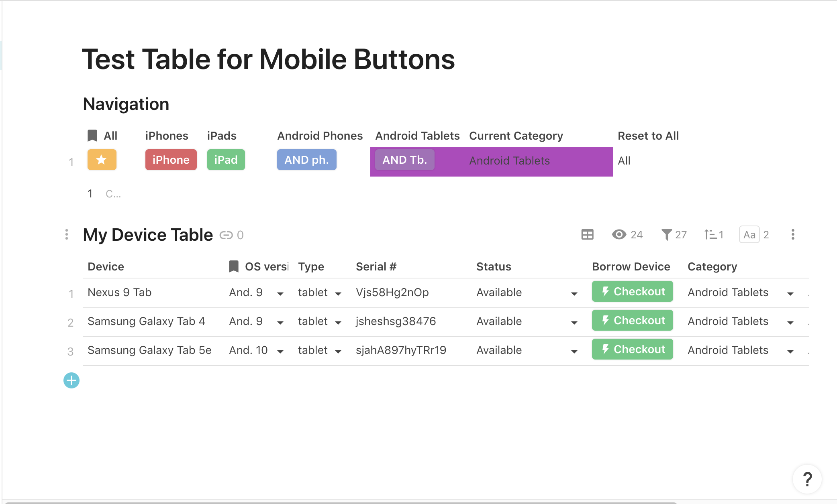Click the Serial # cell Vjs58Hg2nOp
Viewport: 837px width, 504px height.
tap(392, 293)
